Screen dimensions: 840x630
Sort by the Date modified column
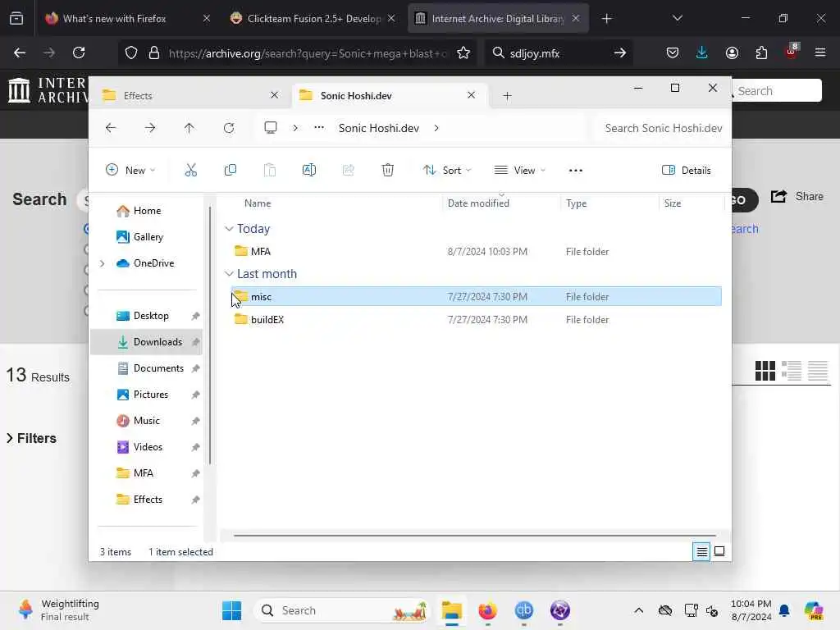[501, 203]
